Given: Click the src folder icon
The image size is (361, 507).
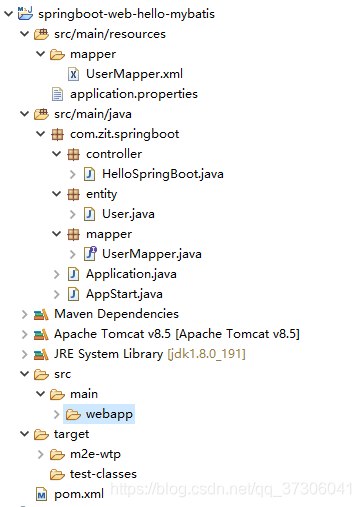Looking at the screenshot, I should 41,374.
